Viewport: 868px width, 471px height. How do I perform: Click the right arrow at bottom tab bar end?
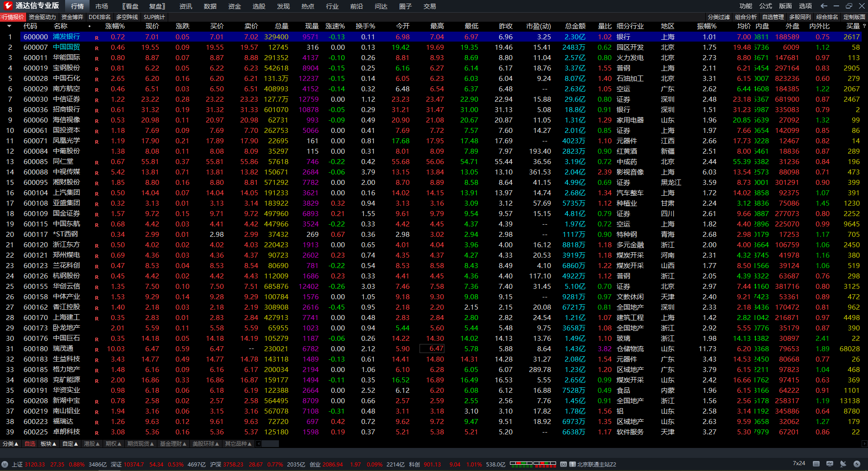[x=864, y=444]
